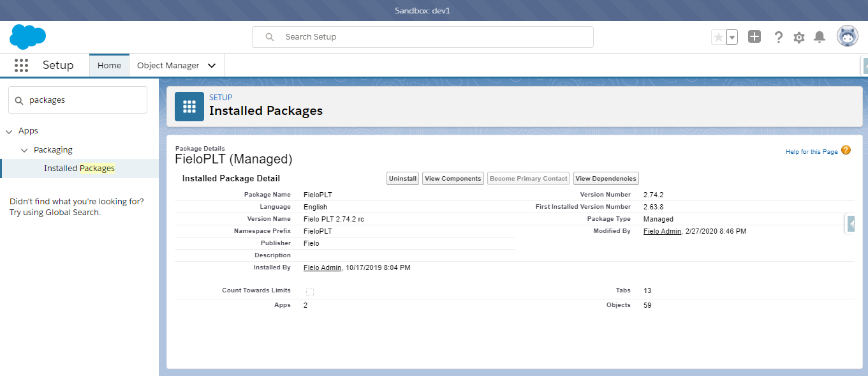
Task: Click the SETUP breadcrumb label
Action: pyautogui.click(x=220, y=98)
